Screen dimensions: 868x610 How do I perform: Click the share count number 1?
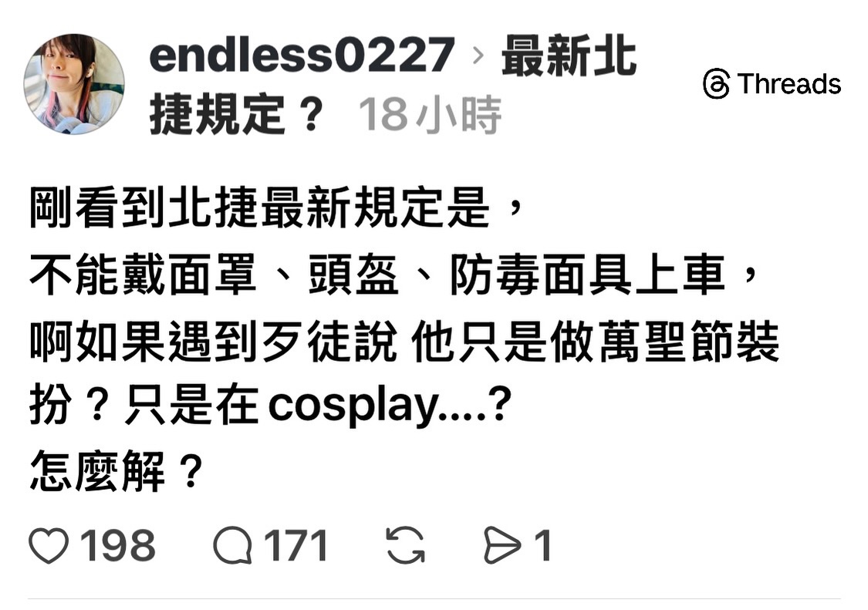point(542,546)
